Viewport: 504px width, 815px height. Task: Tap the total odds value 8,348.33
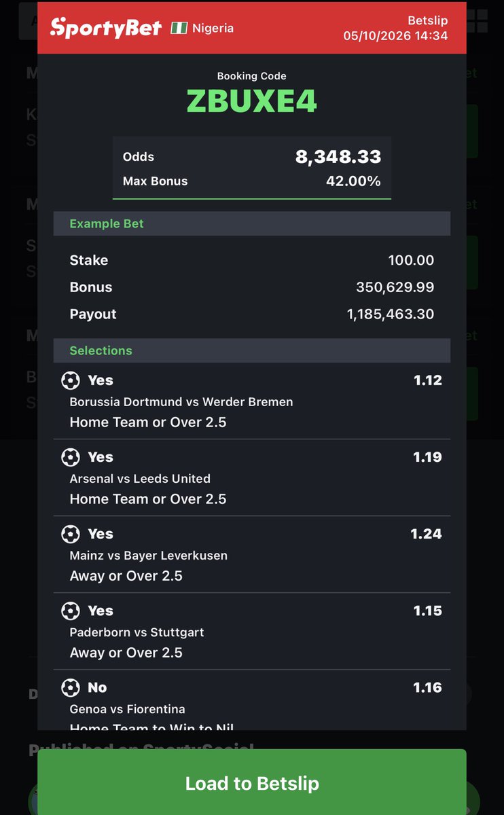point(338,157)
